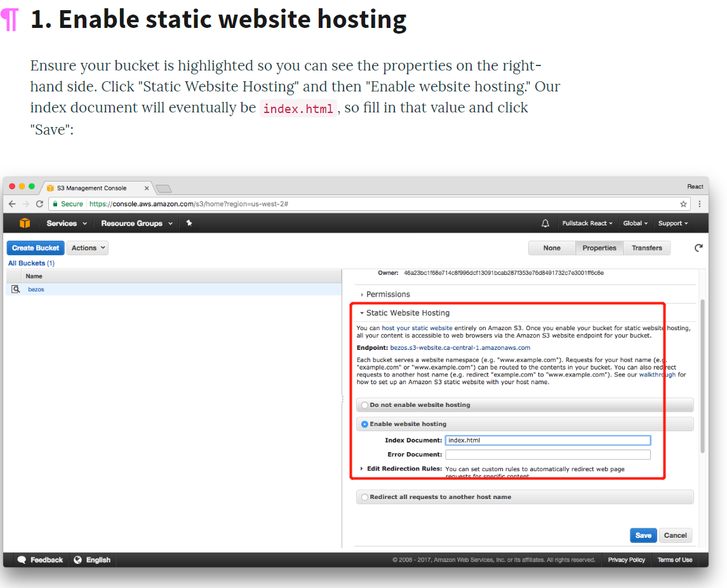
Task: Open the Resource Groups dropdown
Action: pyautogui.click(x=137, y=223)
